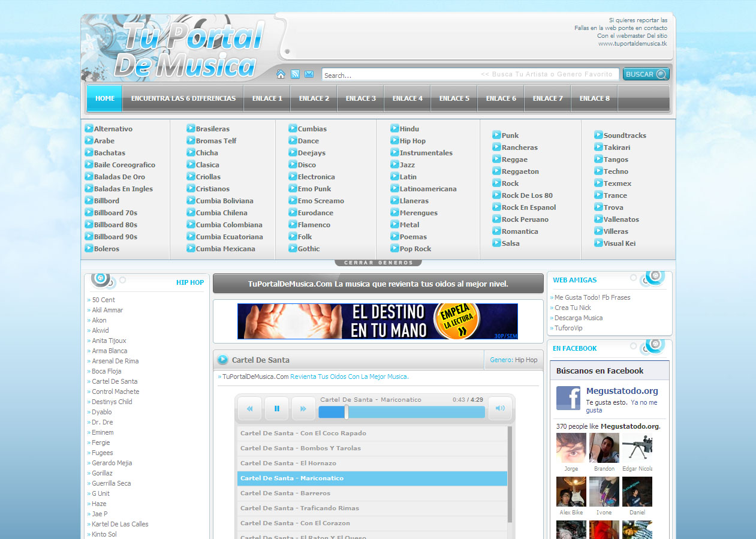Click the play icon beside Disco
Screen dimensions: 756x539
pyautogui.click(x=293, y=164)
